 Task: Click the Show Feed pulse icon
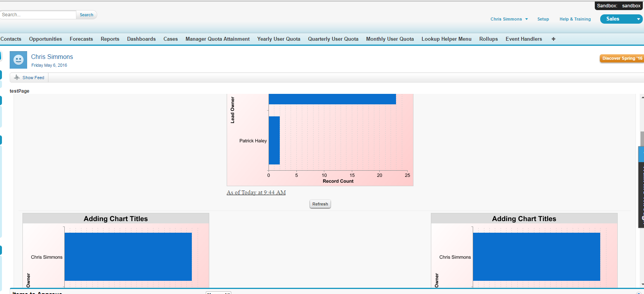17,78
